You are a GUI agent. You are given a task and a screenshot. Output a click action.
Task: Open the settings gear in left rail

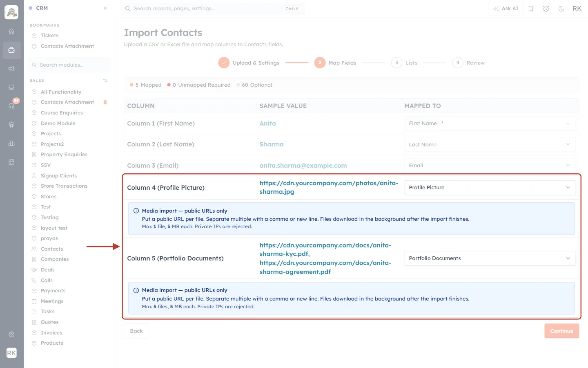[x=11, y=334]
